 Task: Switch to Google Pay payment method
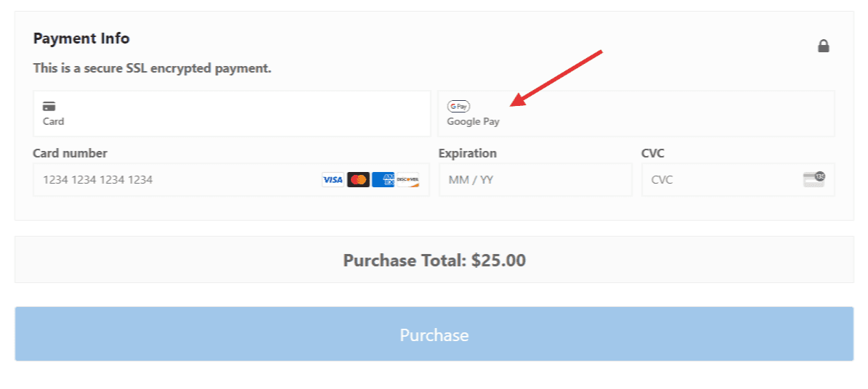pyautogui.click(x=636, y=113)
